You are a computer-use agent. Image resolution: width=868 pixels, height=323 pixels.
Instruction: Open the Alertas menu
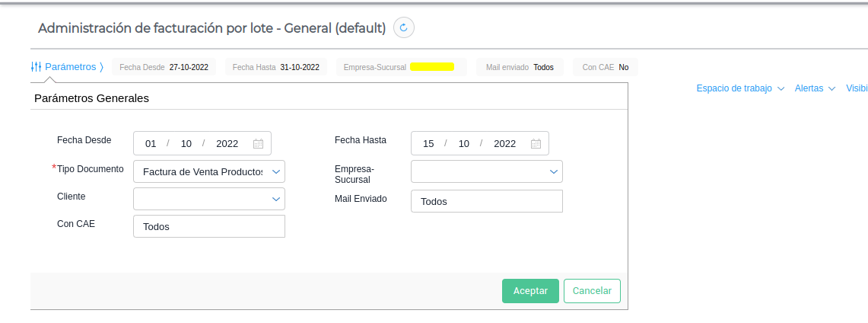[x=815, y=88]
